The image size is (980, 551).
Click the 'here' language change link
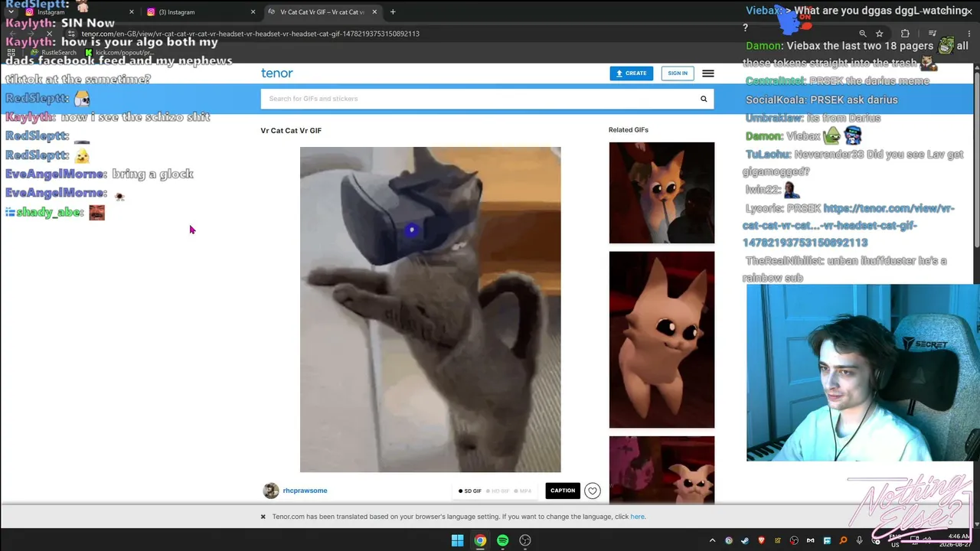pyautogui.click(x=637, y=517)
